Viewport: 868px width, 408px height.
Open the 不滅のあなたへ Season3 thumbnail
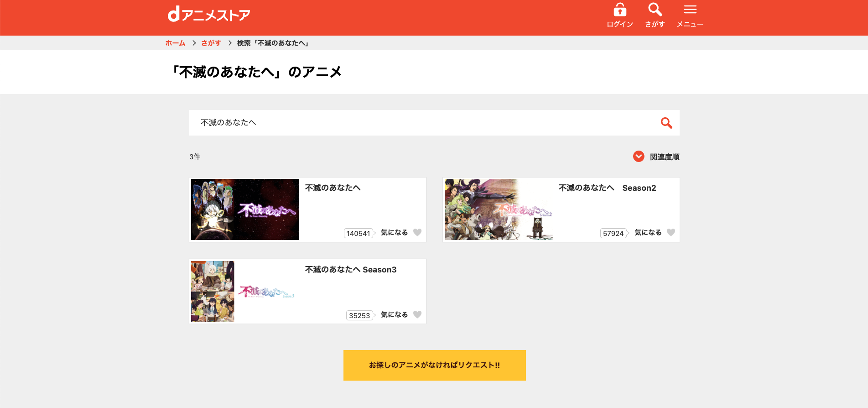[245, 292]
